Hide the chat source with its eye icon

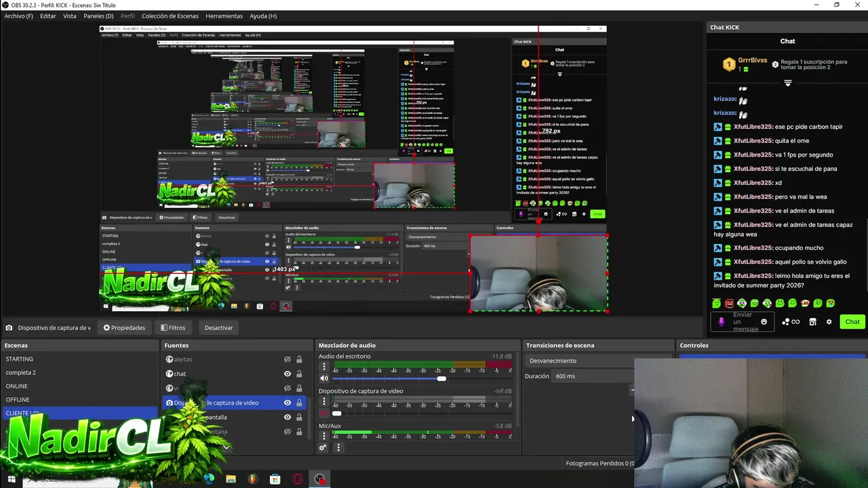point(287,373)
